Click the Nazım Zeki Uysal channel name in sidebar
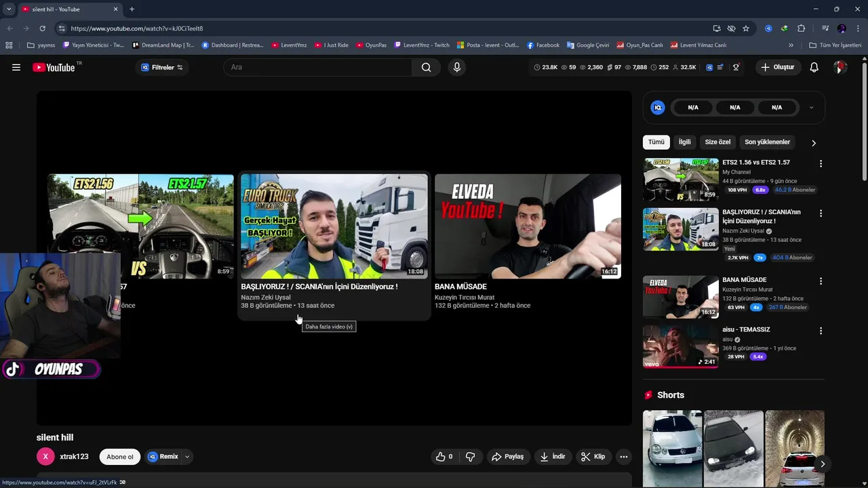The width and height of the screenshot is (868, 488). 743,231
